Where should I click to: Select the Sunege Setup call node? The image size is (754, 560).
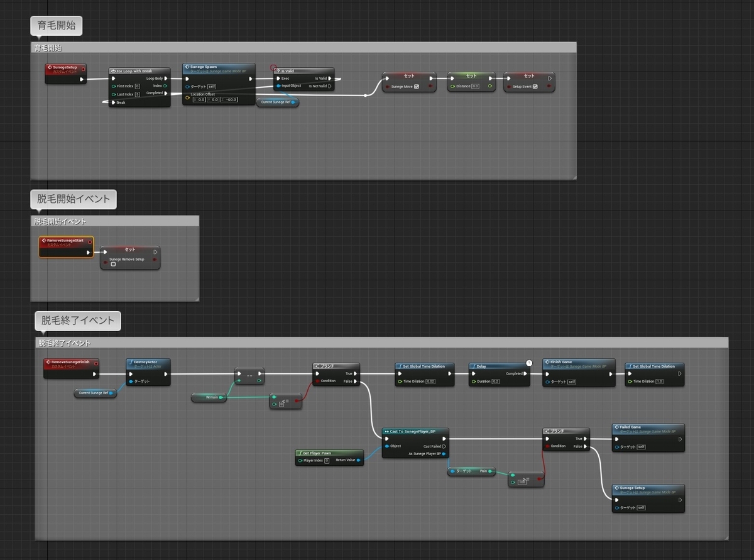tap(648, 498)
